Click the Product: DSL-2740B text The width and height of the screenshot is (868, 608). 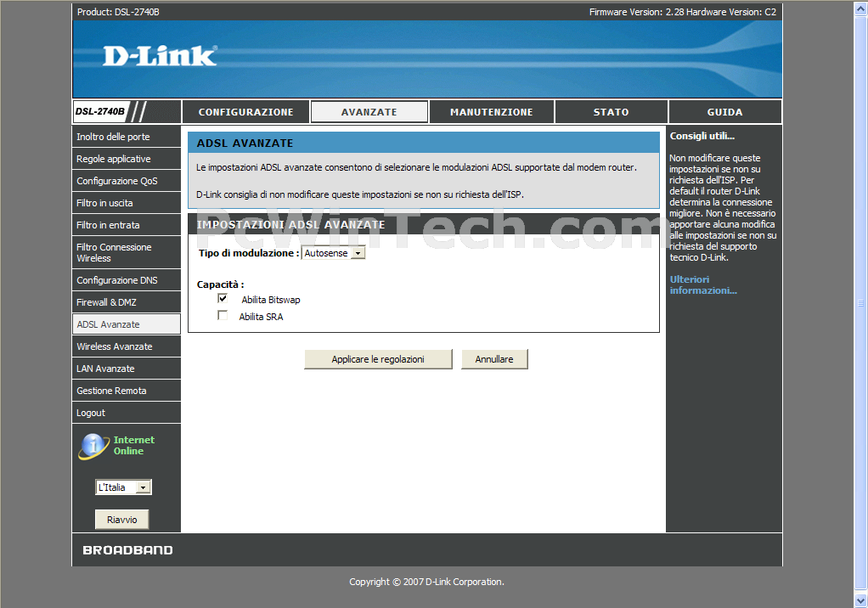pyautogui.click(x=118, y=12)
